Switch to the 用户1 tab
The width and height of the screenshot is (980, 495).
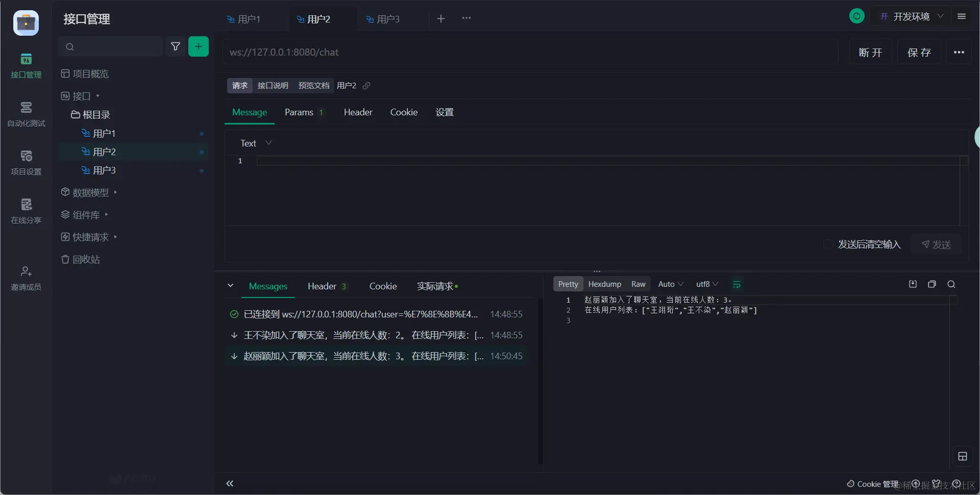click(x=244, y=19)
